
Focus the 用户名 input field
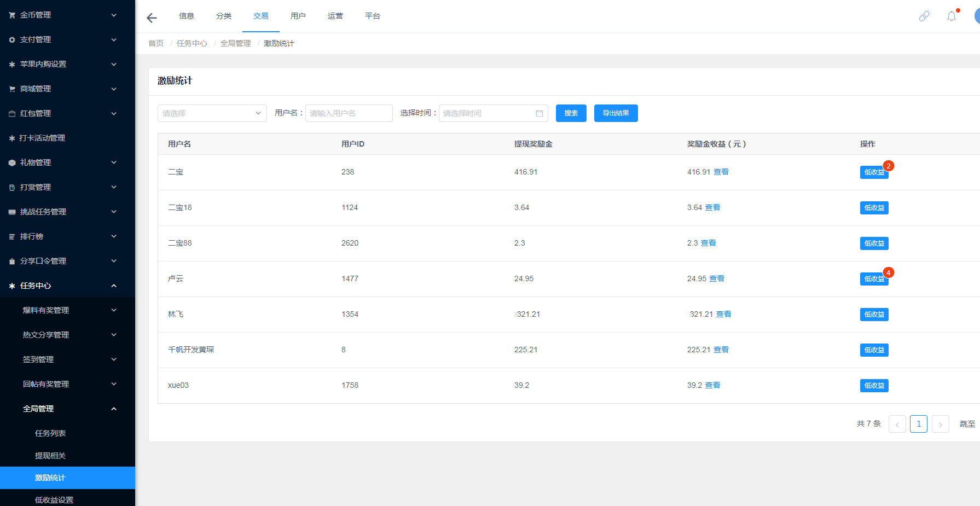(349, 113)
